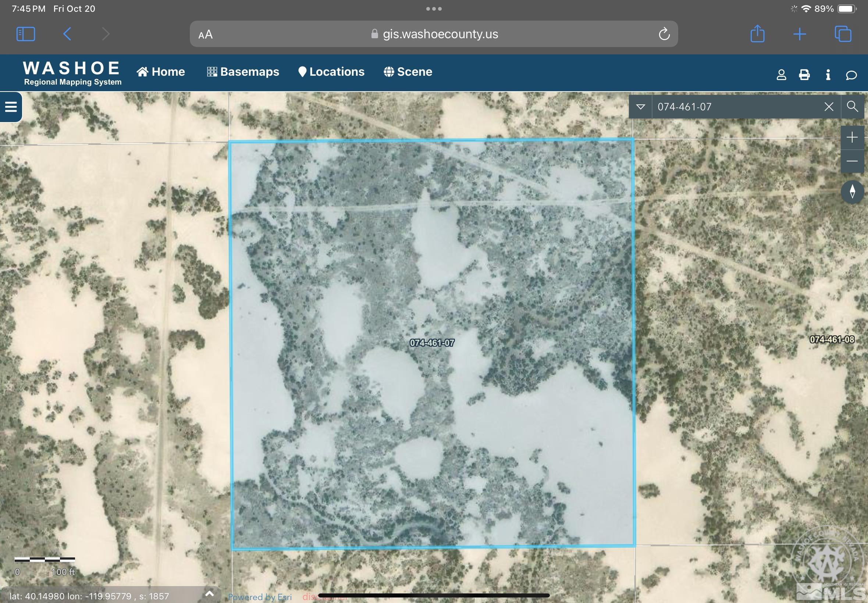Click the search magnifier icon

coord(852,107)
